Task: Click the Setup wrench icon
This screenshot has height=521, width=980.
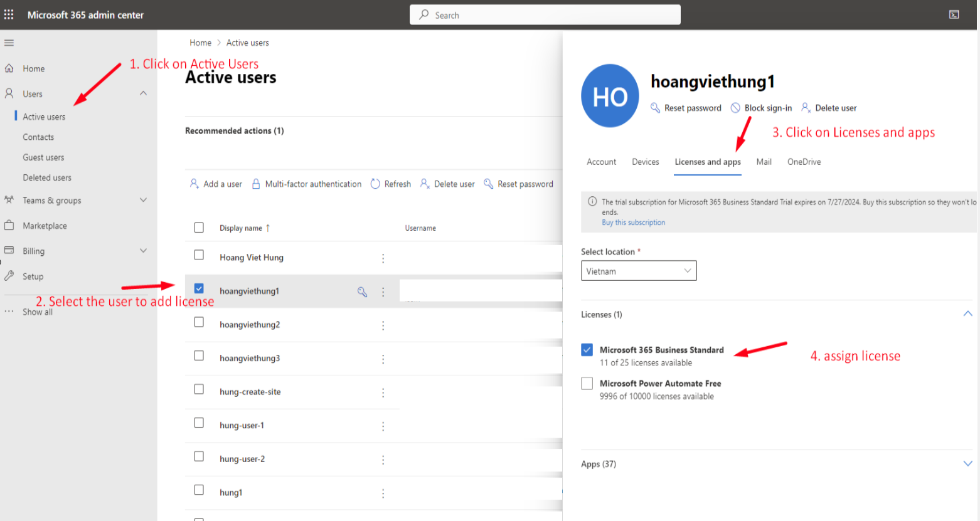Action: 9,276
